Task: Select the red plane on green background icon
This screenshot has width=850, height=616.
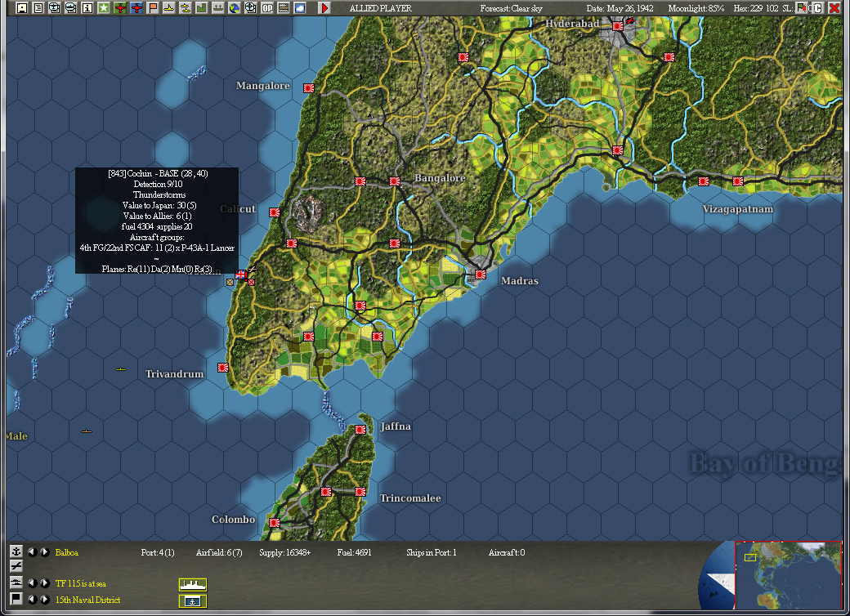Action: [120, 7]
